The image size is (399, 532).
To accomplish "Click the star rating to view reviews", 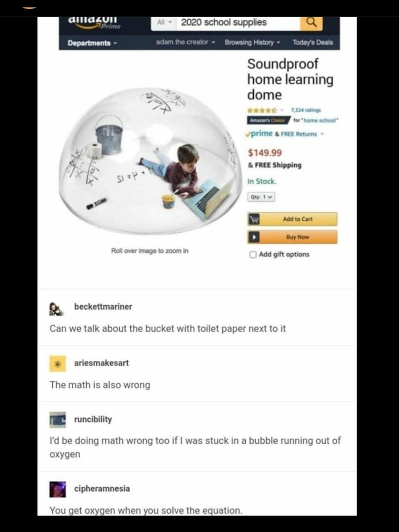I will 262,110.
